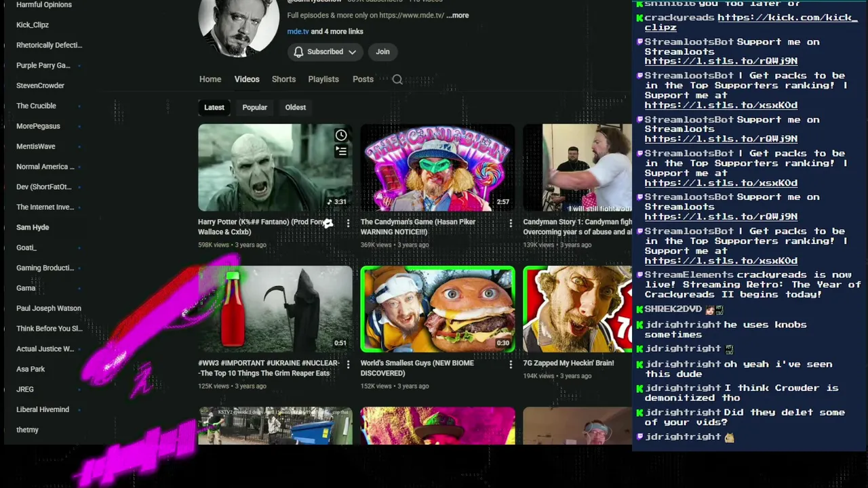Click SHREK2DVD username in chat
Image resolution: width=868 pixels, height=488 pixels.
(x=673, y=309)
